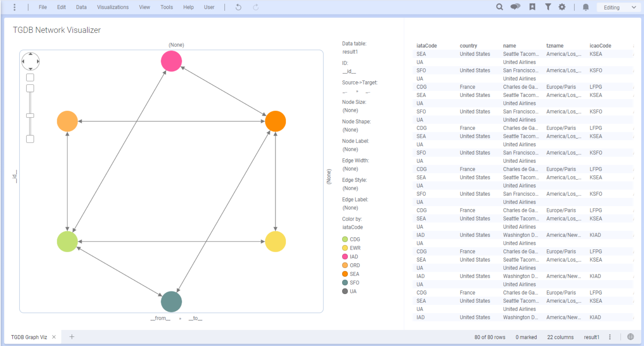644x346 pixels.
Task: Open the Edge Width (None) selector
Action: tap(350, 169)
